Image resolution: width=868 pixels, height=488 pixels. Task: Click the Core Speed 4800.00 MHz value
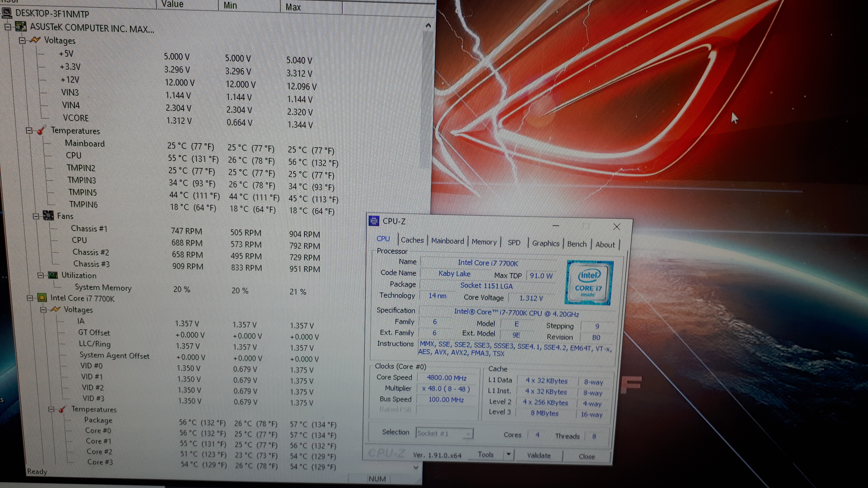pyautogui.click(x=447, y=378)
